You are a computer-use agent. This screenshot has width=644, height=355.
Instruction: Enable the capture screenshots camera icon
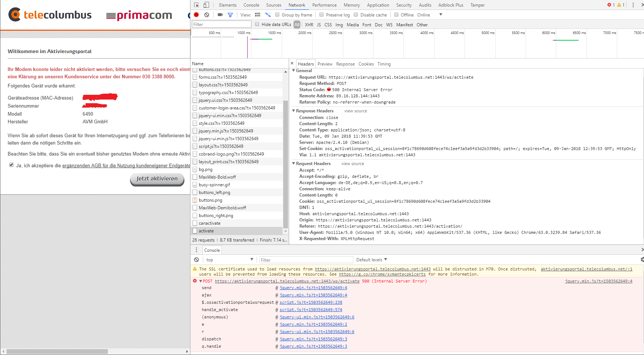(x=220, y=15)
